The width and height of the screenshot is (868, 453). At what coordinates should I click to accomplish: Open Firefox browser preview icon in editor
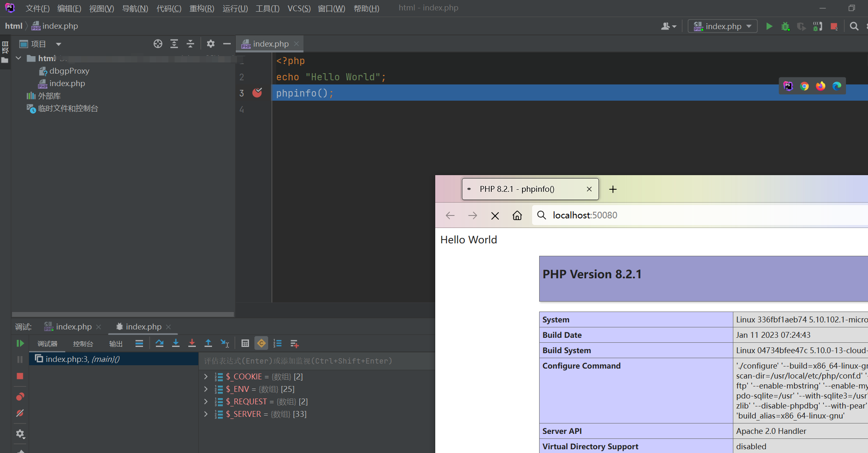(821, 86)
